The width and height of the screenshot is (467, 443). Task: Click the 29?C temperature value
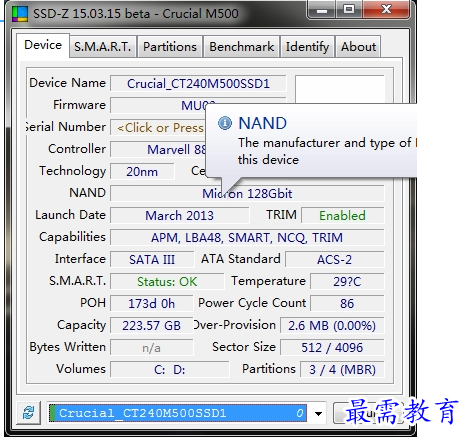click(x=347, y=281)
